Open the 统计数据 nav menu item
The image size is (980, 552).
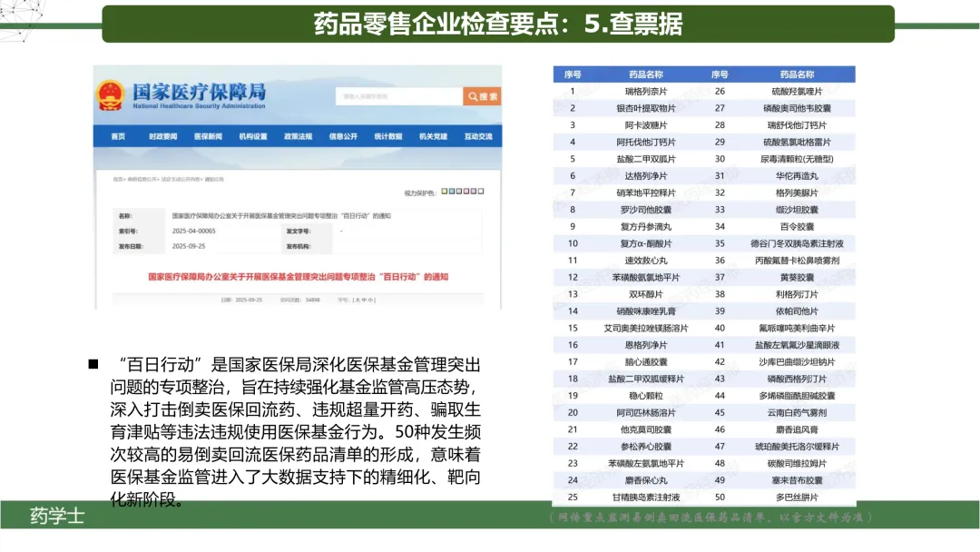(388, 136)
